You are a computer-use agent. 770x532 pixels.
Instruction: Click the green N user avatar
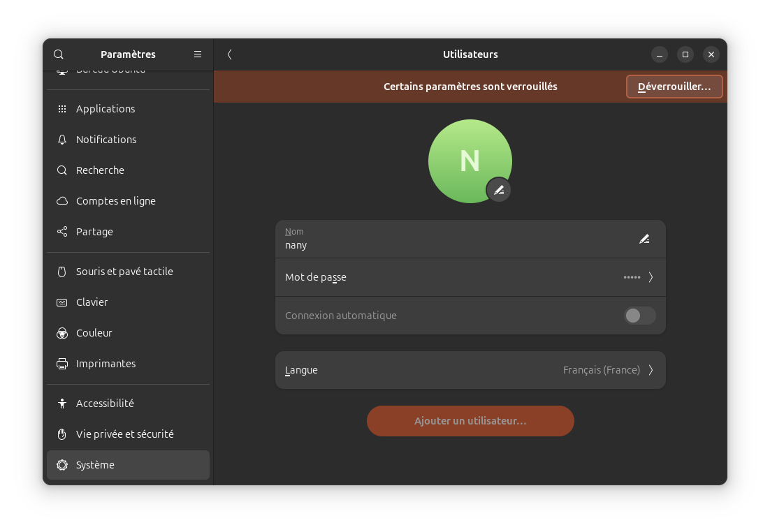coord(470,161)
